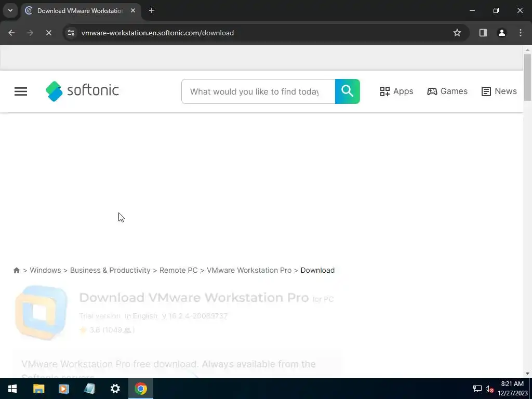Open the Chrome three-dot menu

pos(521,33)
